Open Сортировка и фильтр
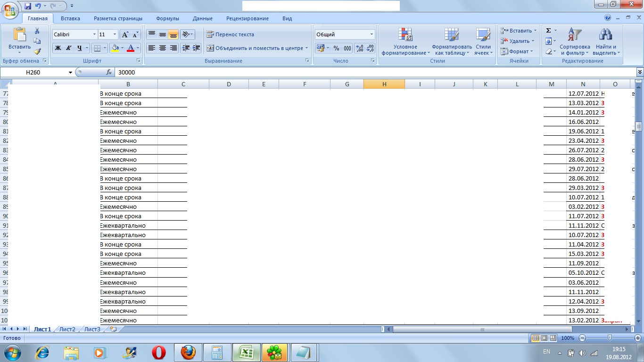Screen dimensions: 644x362 (574, 42)
